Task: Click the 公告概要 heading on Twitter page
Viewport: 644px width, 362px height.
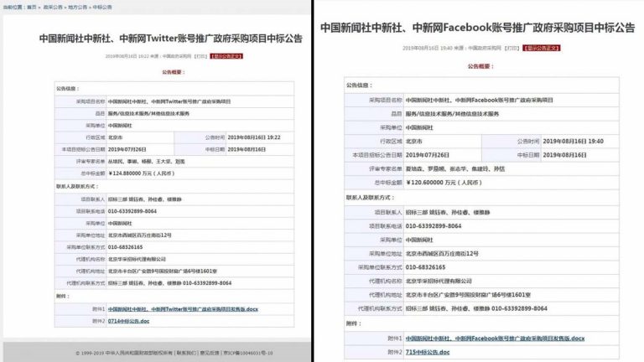Action: [174, 72]
